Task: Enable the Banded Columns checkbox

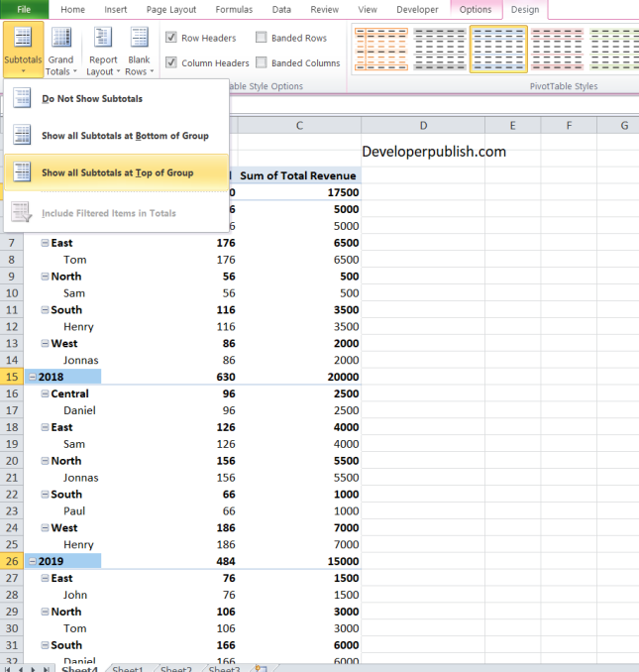Action: [262, 63]
